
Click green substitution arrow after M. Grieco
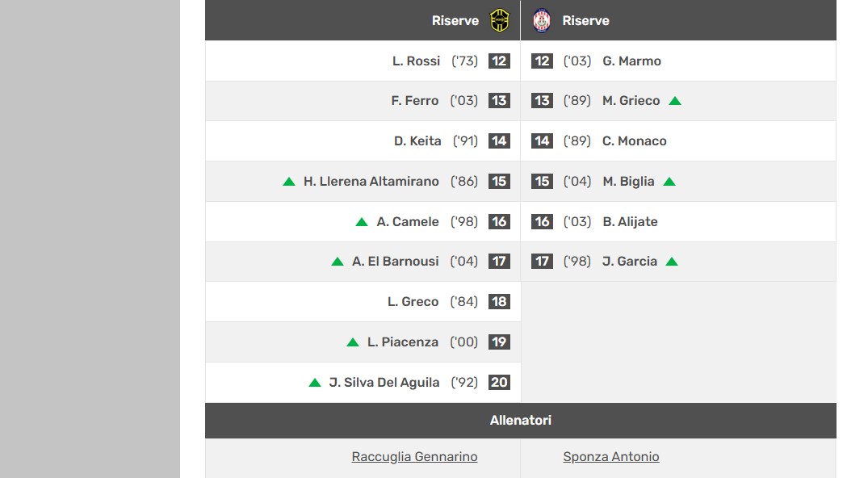675,101
